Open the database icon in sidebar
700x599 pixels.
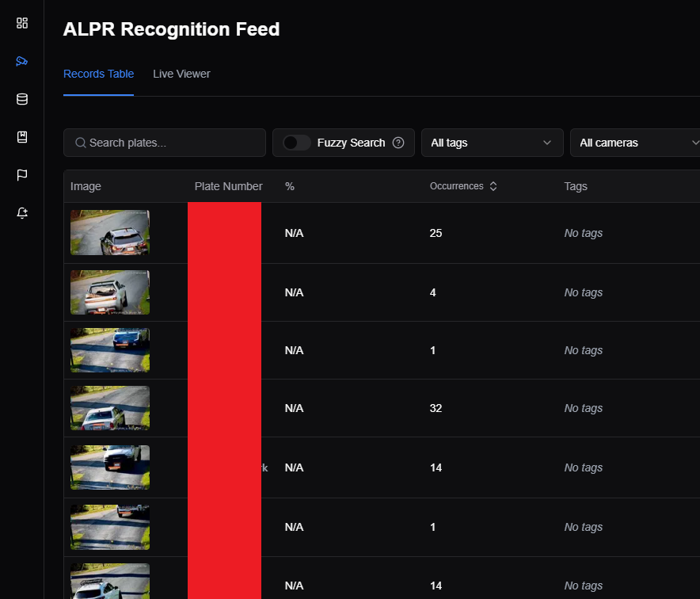22,99
